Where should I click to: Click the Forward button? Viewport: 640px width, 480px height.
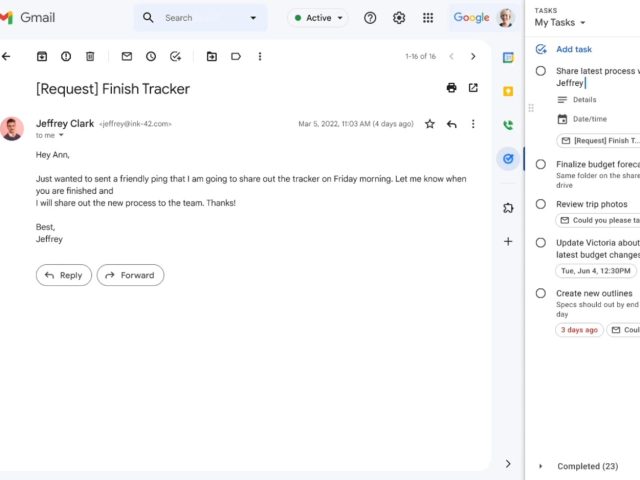click(130, 275)
